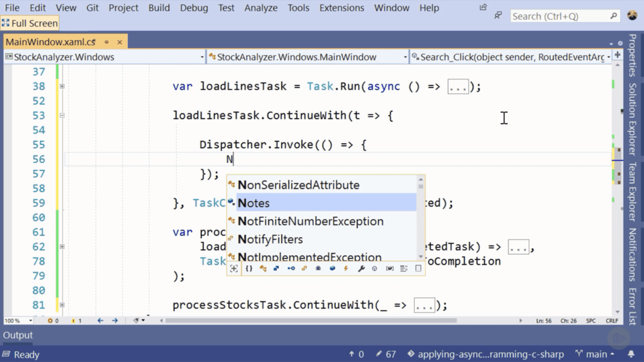Click the notifications bell in status bar

(631, 354)
